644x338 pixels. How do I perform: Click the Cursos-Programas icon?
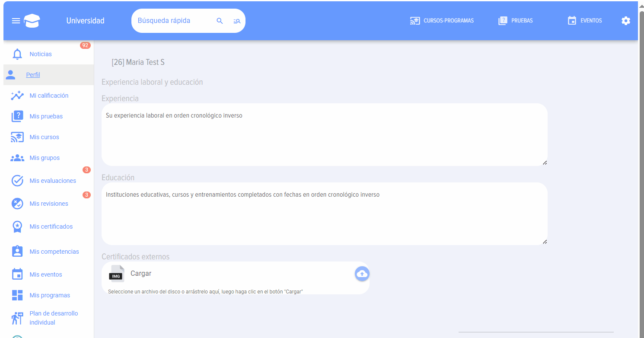(x=415, y=21)
